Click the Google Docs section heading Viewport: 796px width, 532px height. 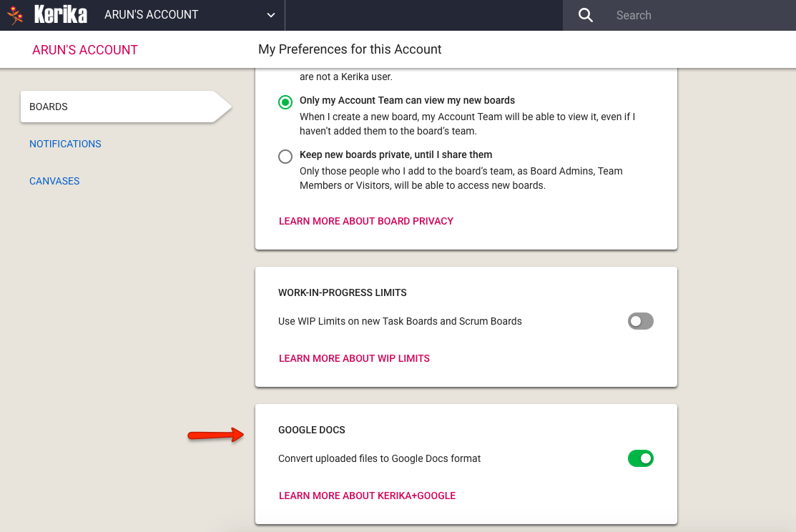coord(312,430)
